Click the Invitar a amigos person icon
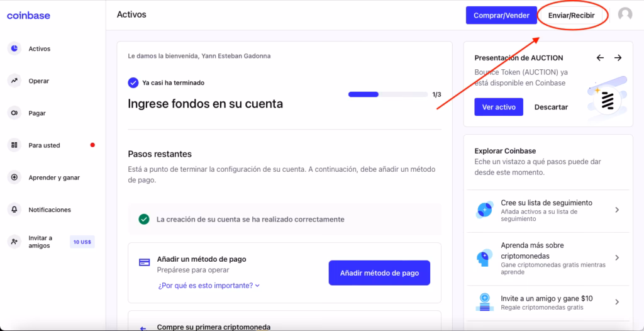644x331 pixels. (x=14, y=242)
